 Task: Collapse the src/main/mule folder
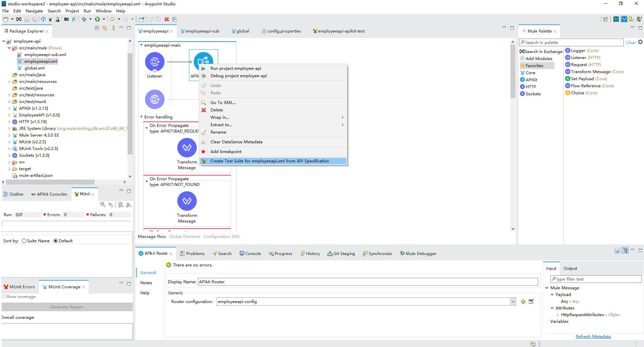[x=9, y=48]
